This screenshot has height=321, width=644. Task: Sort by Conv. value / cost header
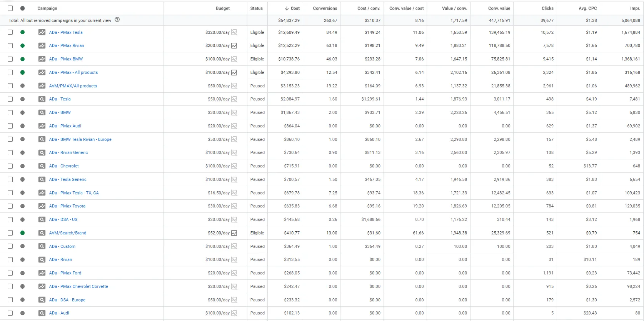pyautogui.click(x=407, y=8)
